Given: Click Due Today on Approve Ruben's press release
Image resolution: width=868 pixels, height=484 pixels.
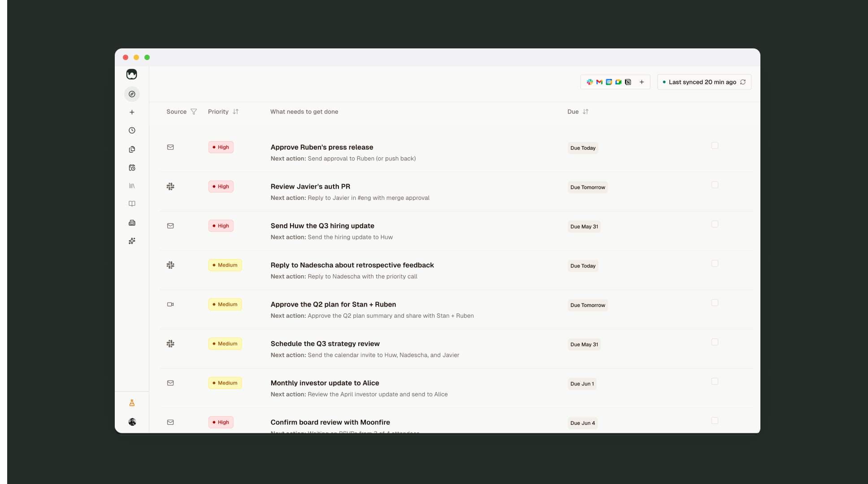Looking at the screenshot, I should [583, 148].
